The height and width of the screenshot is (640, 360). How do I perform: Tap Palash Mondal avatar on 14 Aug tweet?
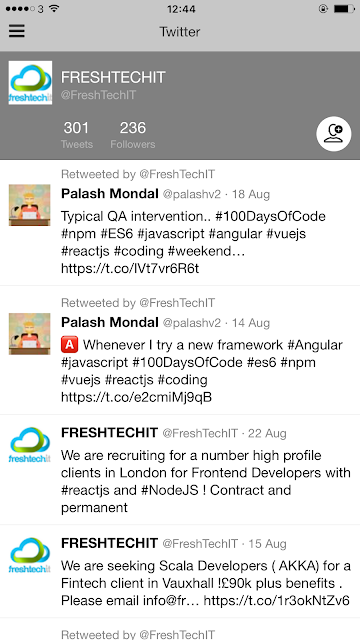(29, 333)
